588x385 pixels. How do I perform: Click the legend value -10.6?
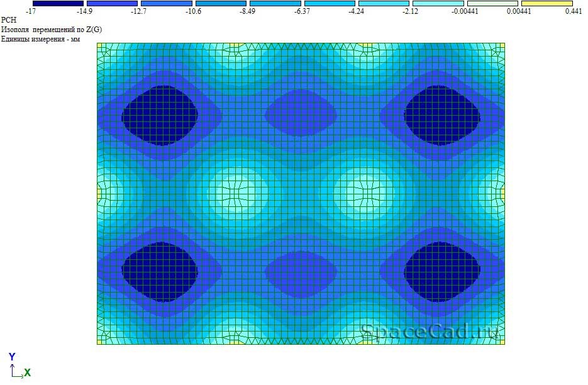tap(193, 11)
